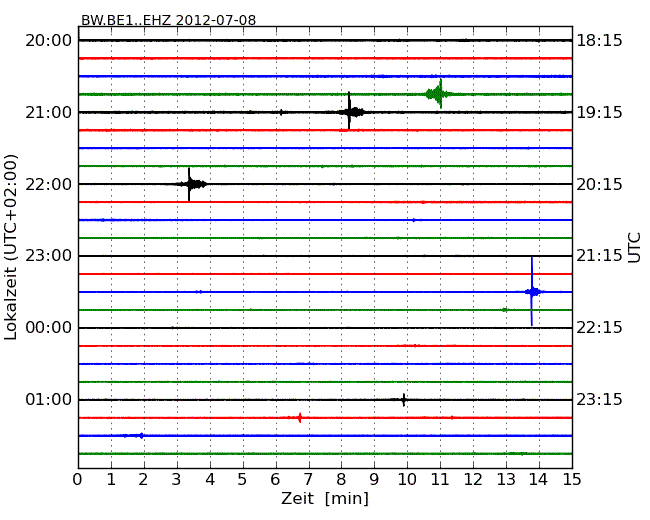The height and width of the screenshot is (520, 650).
Task: Select the 22:00 local time label
Action: pyautogui.click(x=49, y=184)
